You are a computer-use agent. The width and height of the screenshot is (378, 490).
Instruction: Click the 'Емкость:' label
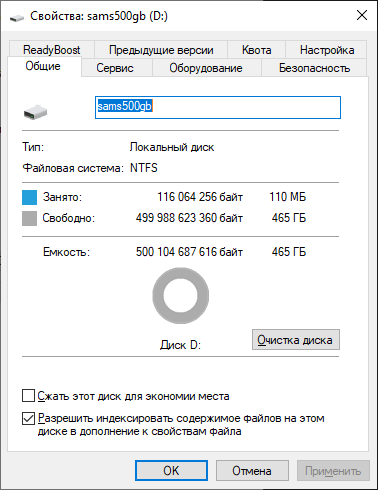(x=66, y=252)
